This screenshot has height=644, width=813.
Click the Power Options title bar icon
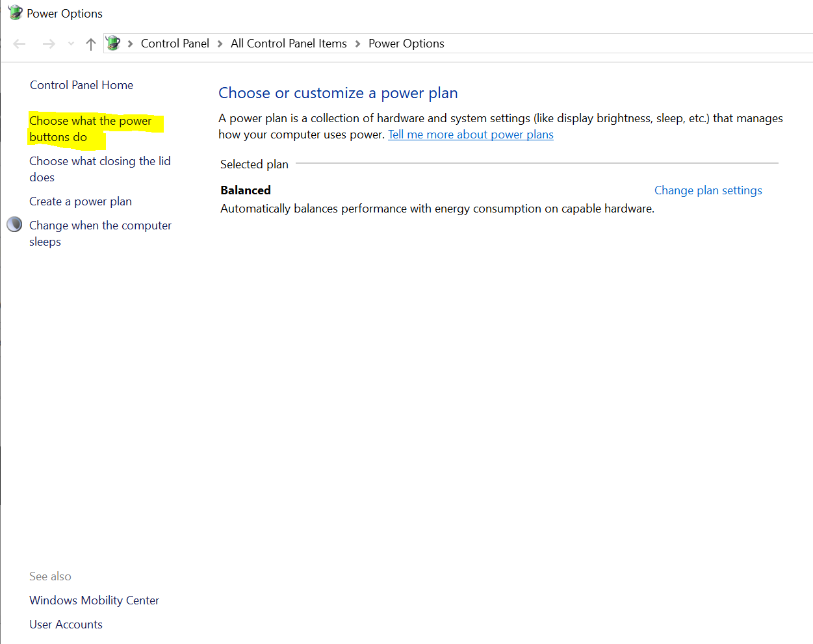click(x=14, y=13)
